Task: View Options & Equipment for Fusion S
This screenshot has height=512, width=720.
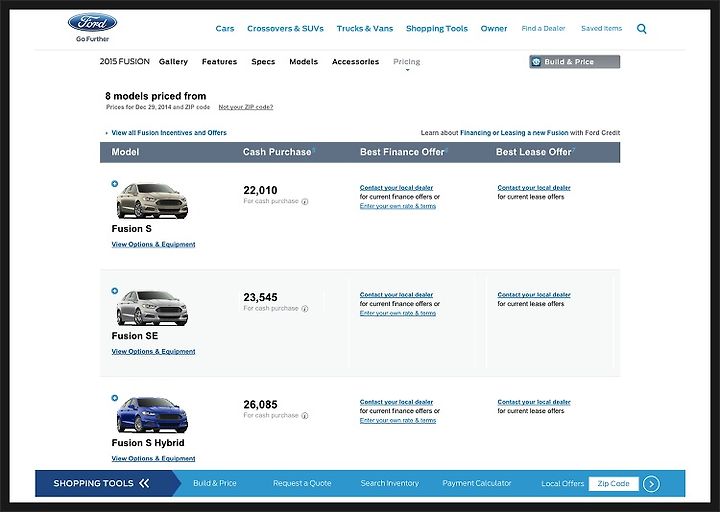Action: [153, 244]
